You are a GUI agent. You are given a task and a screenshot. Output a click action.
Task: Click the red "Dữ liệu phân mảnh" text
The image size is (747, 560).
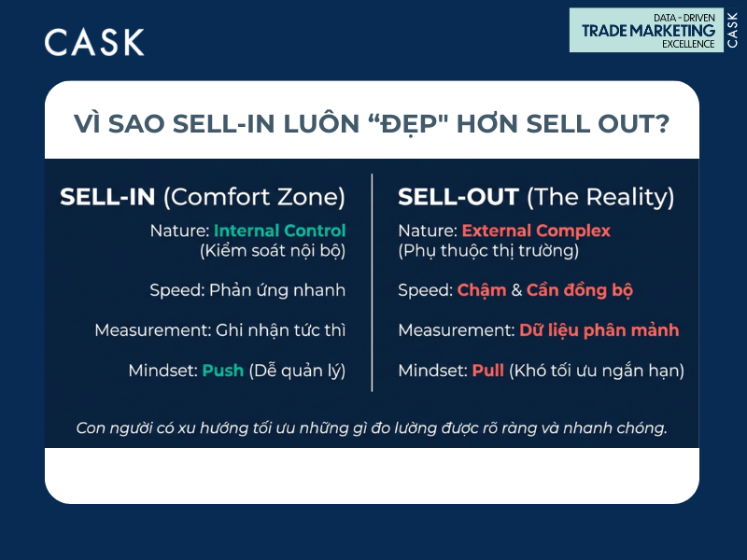pyautogui.click(x=599, y=330)
